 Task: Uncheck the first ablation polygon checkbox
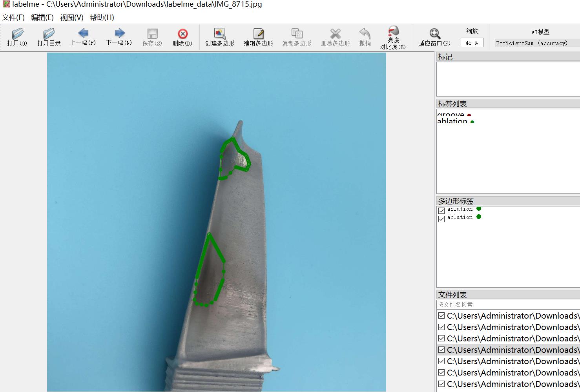tap(441, 211)
